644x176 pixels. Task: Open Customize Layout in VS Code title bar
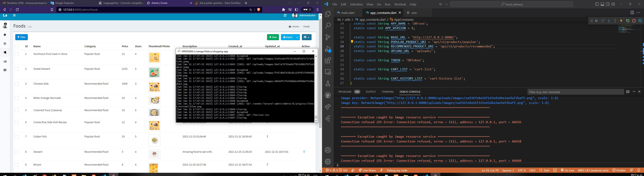click(613, 4)
